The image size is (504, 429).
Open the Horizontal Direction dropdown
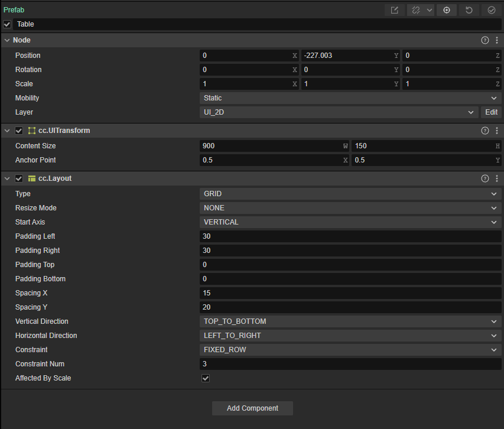pos(350,336)
